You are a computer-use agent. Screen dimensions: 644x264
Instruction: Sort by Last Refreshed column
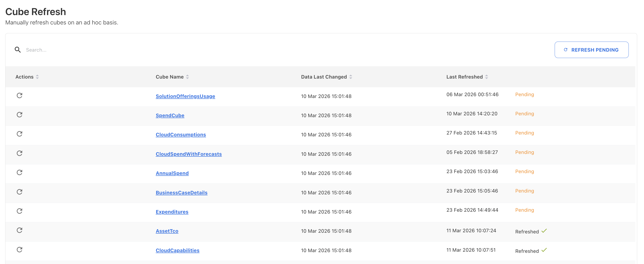486,77
